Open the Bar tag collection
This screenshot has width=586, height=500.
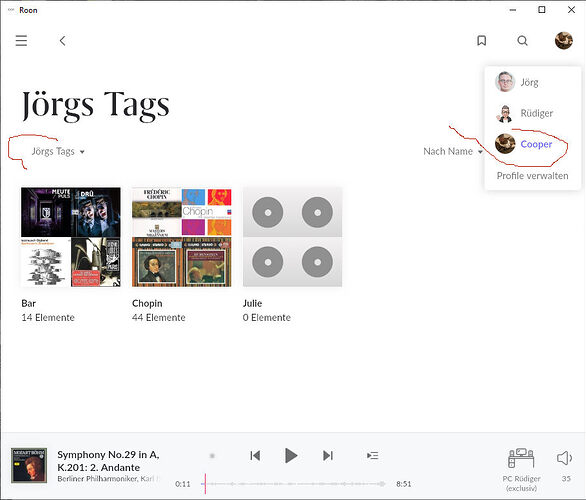tap(71, 237)
